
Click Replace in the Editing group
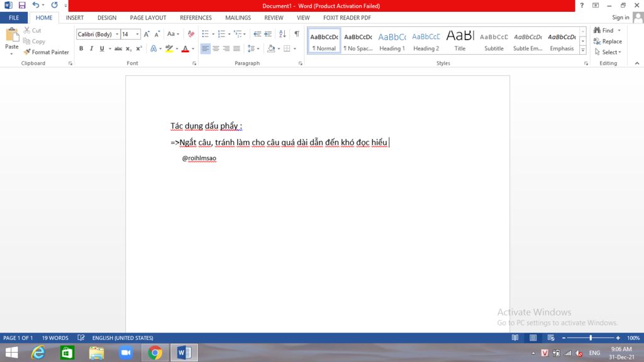(608, 41)
